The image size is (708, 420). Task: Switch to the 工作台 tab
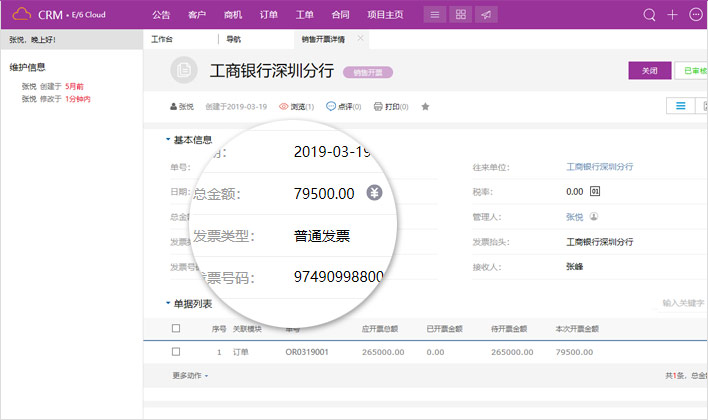coord(162,39)
